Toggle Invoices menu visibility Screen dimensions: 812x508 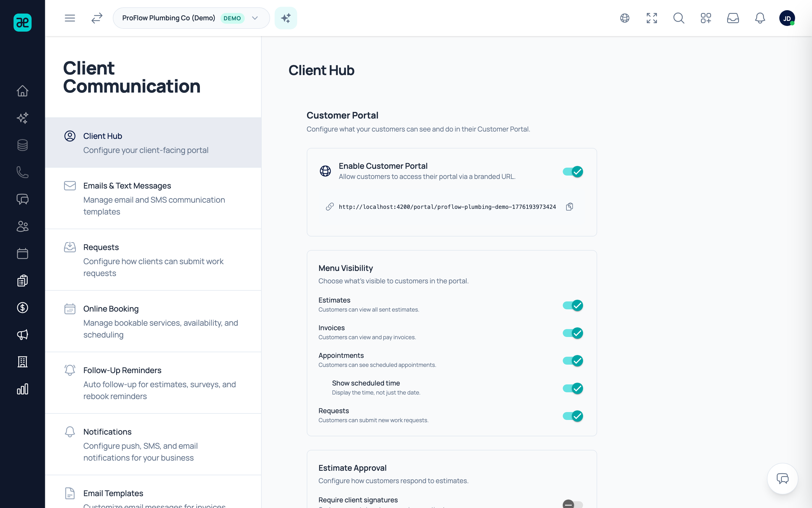tap(573, 333)
